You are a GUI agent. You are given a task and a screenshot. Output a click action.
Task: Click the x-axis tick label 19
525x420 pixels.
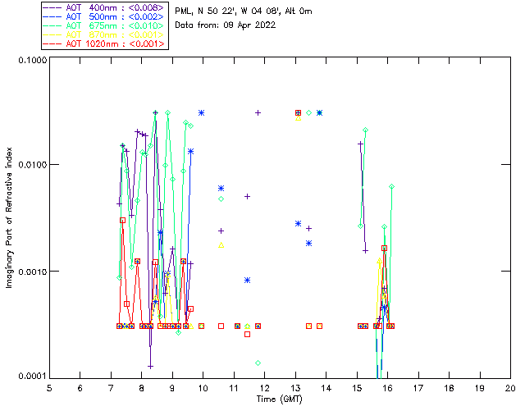pyautogui.click(x=480, y=388)
